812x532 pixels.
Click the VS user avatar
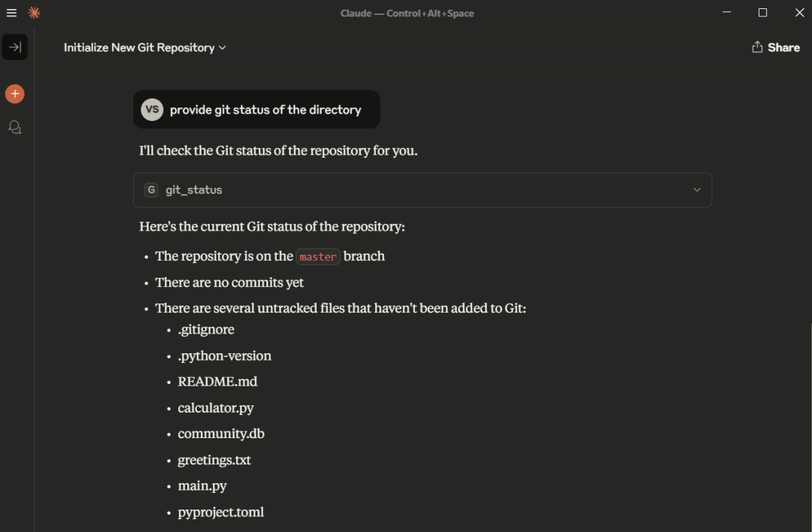[x=152, y=110]
